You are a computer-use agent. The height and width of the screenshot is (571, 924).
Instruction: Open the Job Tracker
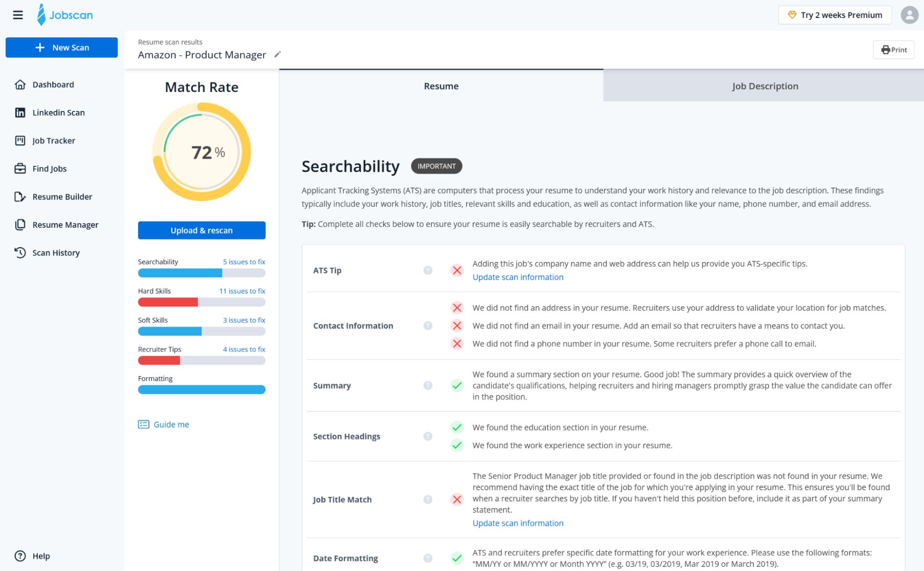54,140
